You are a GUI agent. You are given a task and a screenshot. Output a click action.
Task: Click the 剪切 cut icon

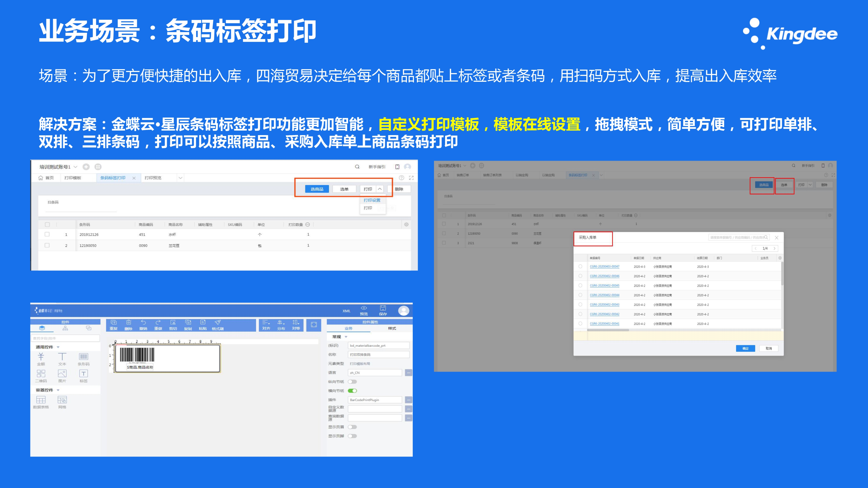coord(173,323)
